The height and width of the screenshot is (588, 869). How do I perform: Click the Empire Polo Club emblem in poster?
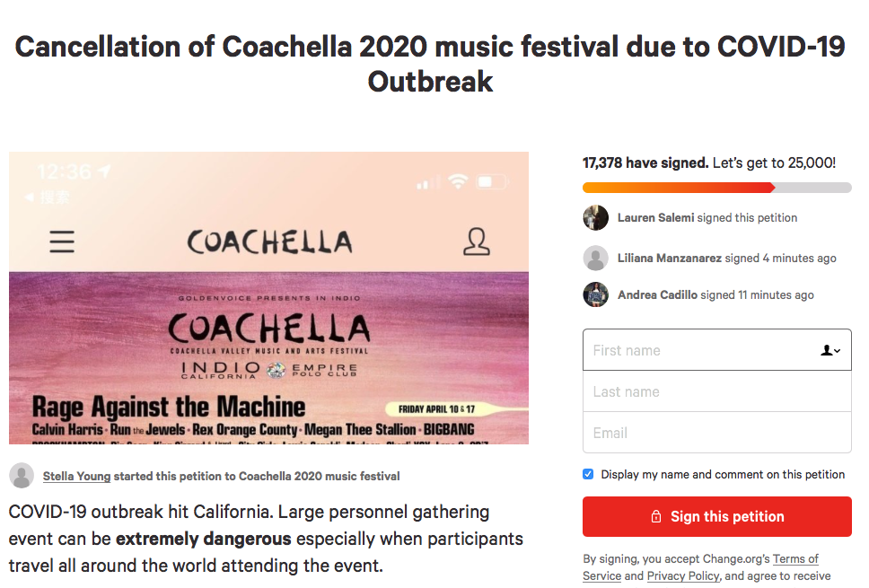coord(276,370)
